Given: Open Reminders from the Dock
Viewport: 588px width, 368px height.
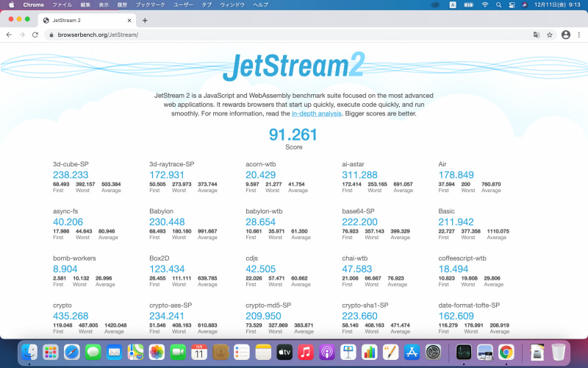Looking at the screenshot, I should (x=242, y=353).
